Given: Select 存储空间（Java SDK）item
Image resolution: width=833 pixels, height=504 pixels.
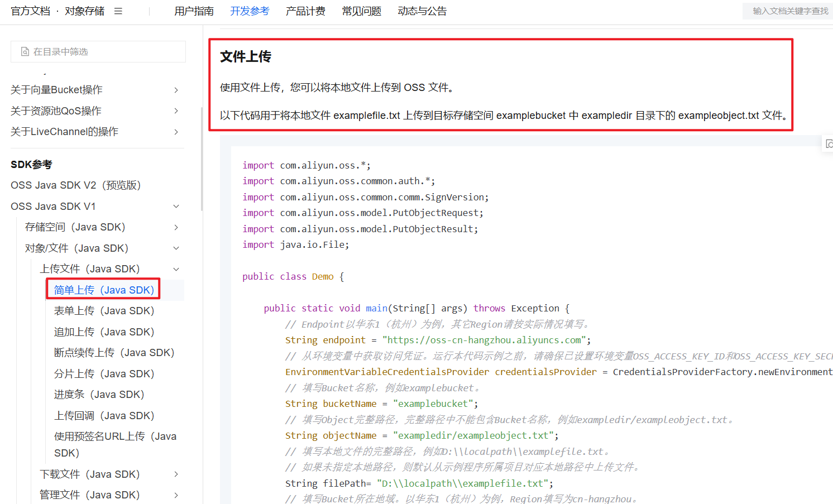Looking at the screenshot, I should coord(75,227).
